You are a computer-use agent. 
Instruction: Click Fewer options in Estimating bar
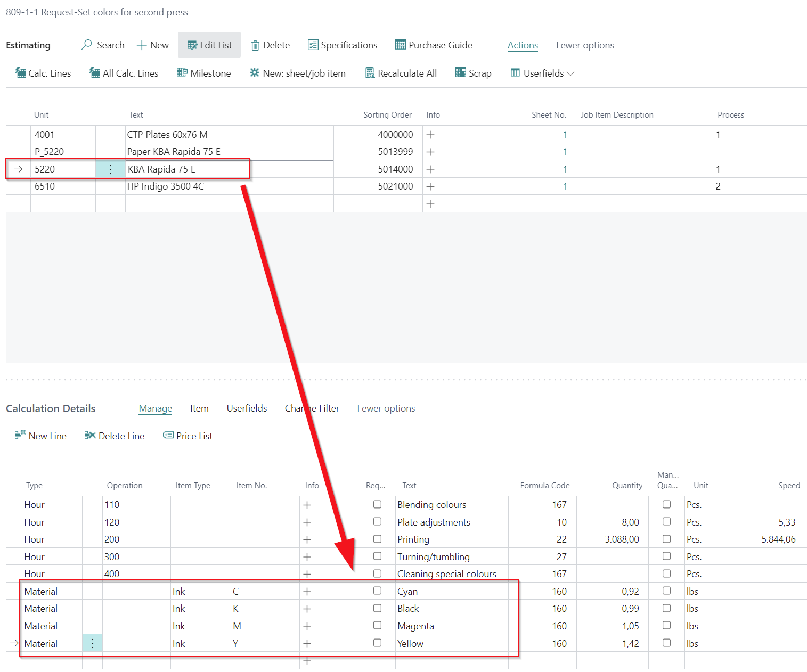[x=585, y=45]
